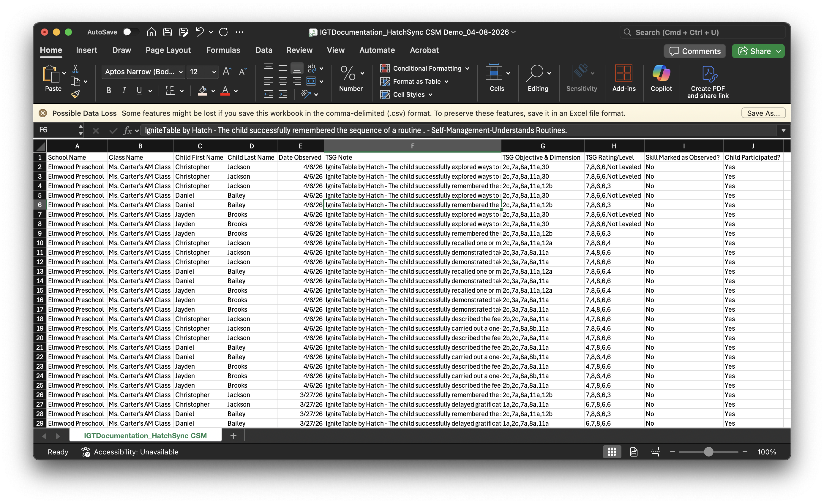Screen dimensions: 824x504
Task: Click Create PDF and share link
Action: coord(708,82)
